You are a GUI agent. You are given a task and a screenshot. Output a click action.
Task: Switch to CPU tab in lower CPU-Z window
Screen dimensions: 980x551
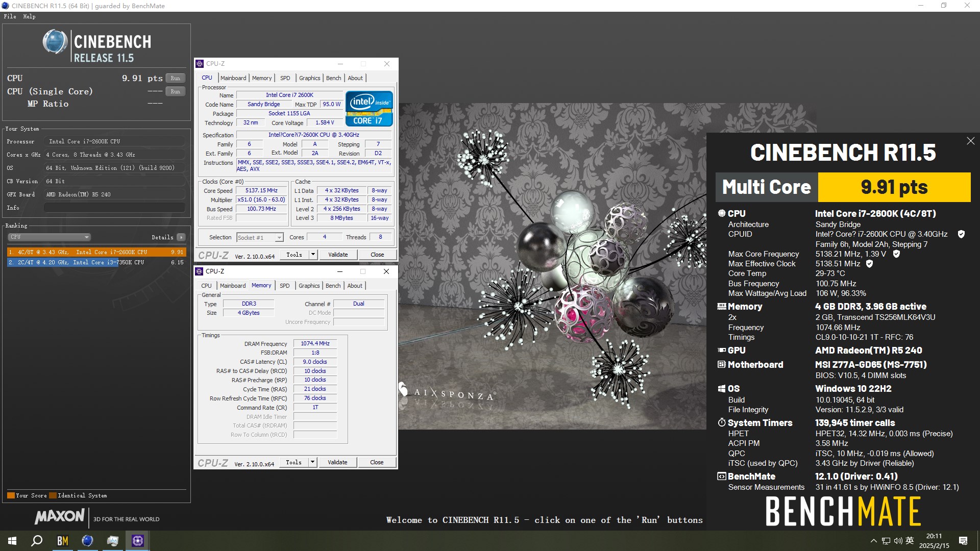(x=206, y=286)
